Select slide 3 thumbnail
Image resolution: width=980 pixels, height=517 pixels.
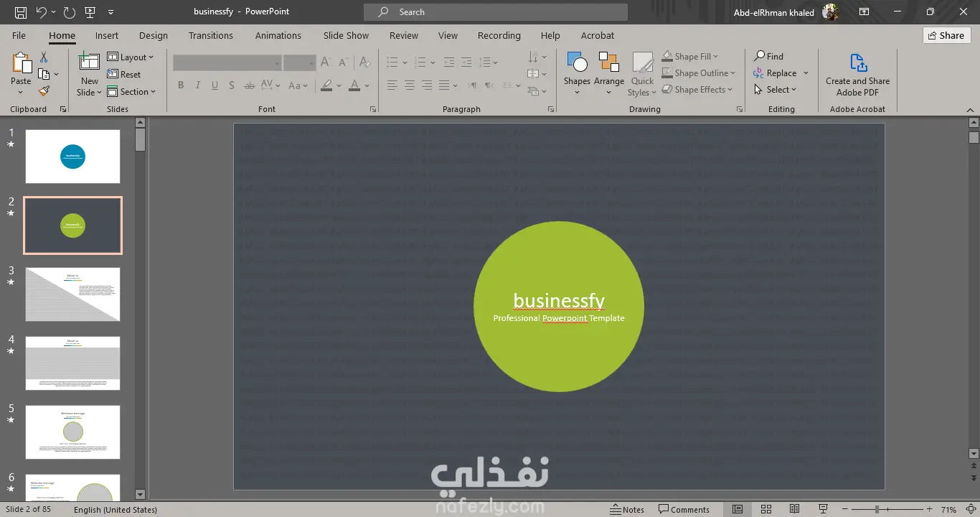72,294
